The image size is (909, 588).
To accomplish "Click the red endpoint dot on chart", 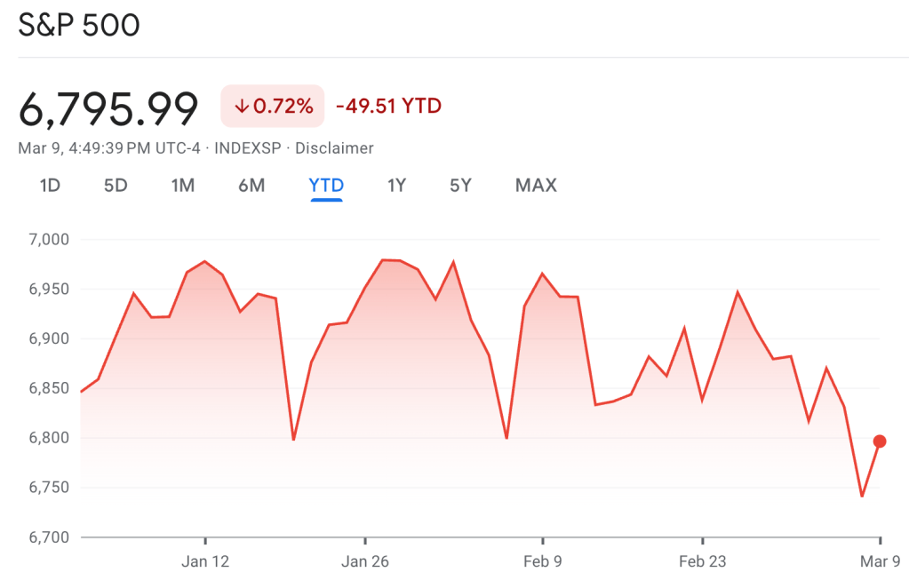I will (x=880, y=441).
